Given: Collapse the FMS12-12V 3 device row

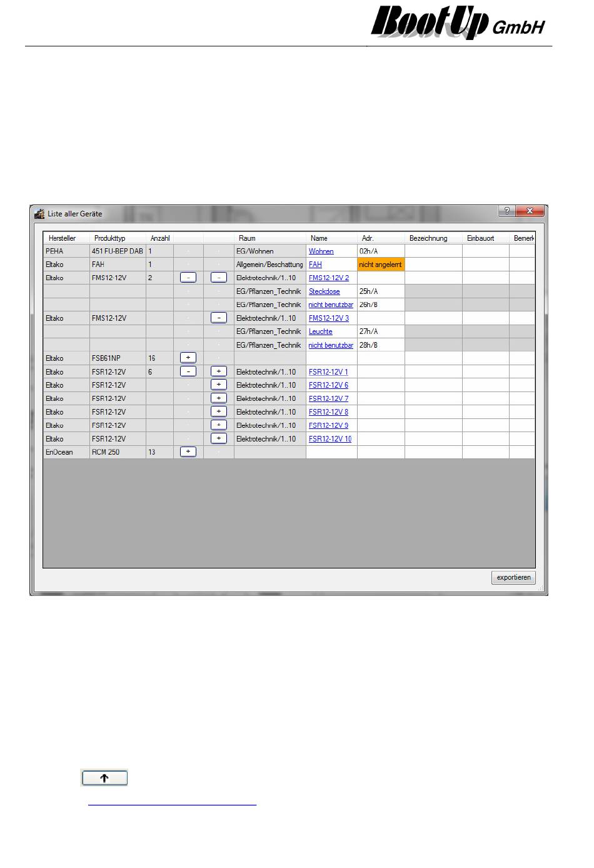Looking at the screenshot, I should [219, 318].
